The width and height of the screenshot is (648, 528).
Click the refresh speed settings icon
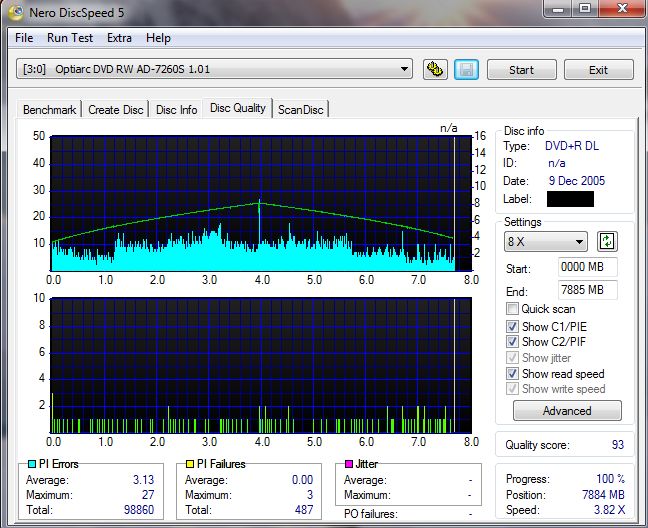607,241
